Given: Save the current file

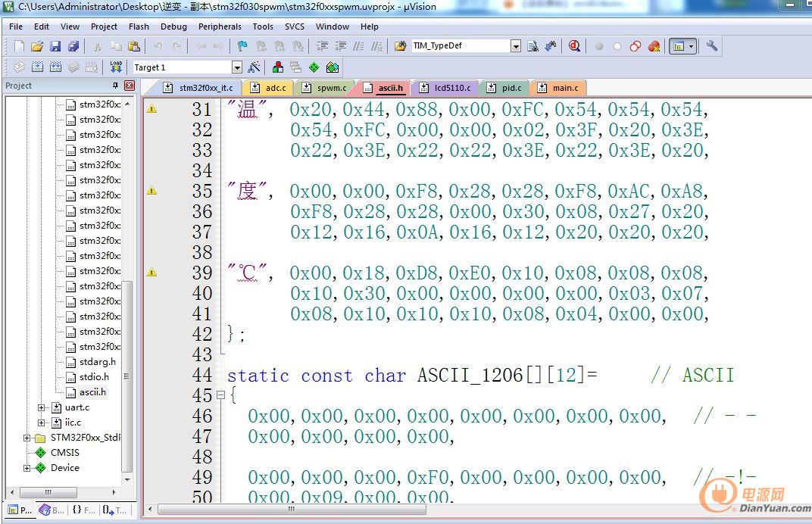Looking at the screenshot, I should [x=55, y=46].
